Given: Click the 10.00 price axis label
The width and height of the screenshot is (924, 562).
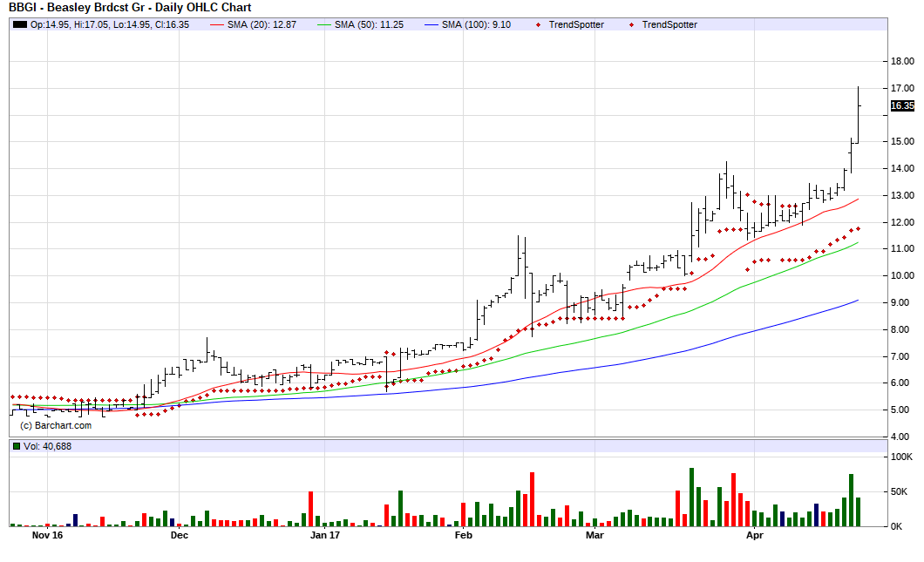Looking at the screenshot, I should 902,275.
